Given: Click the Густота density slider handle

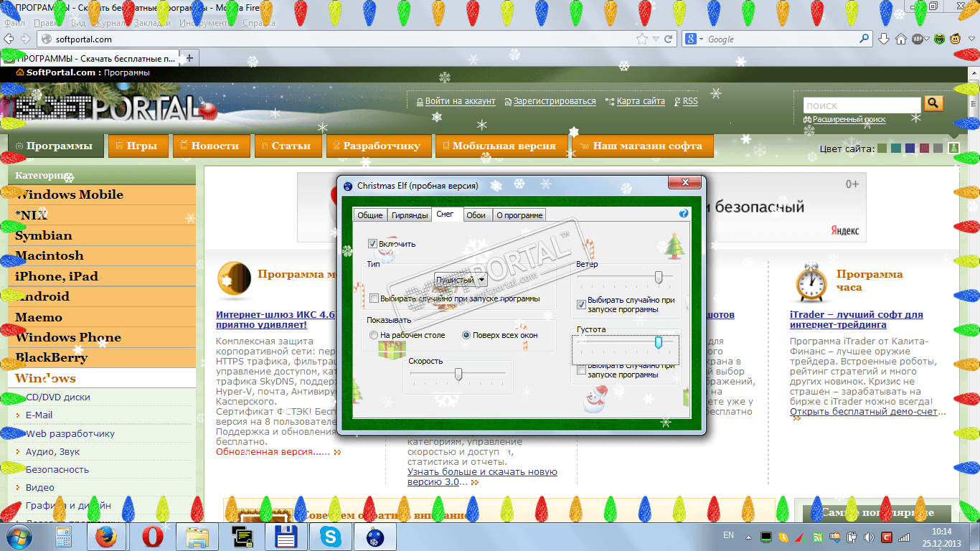Looking at the screenshot, I should [658, 344].
